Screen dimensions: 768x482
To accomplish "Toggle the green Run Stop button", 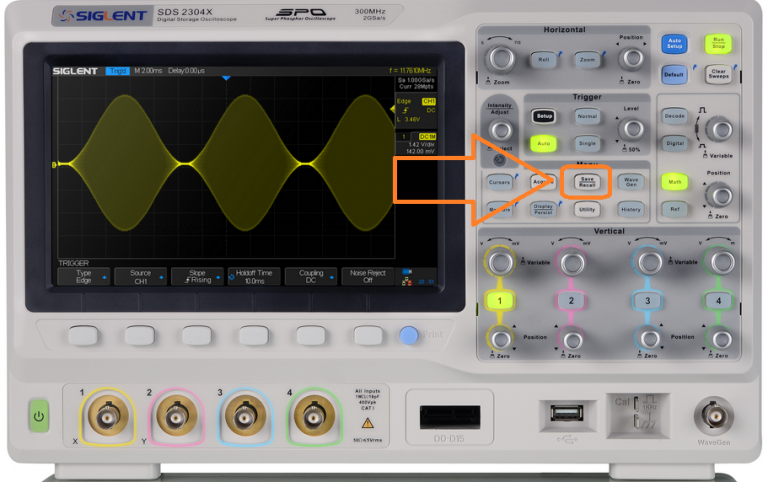I will tap(718, 43).
